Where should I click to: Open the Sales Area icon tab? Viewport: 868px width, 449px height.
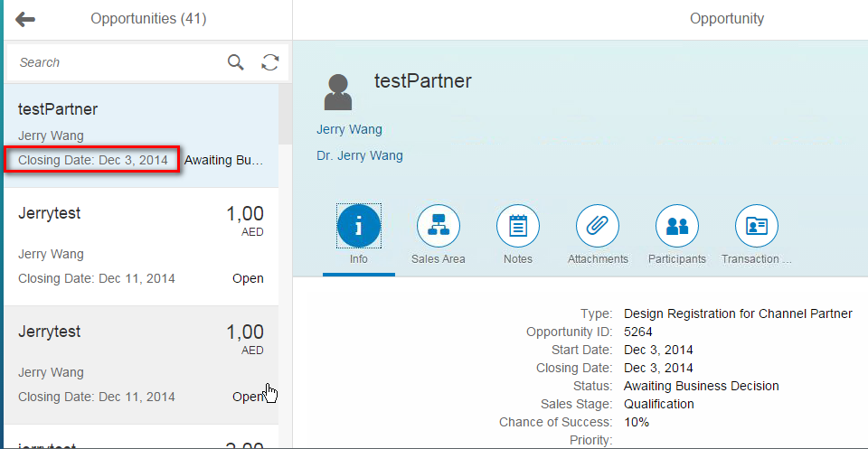pos(439,227)
